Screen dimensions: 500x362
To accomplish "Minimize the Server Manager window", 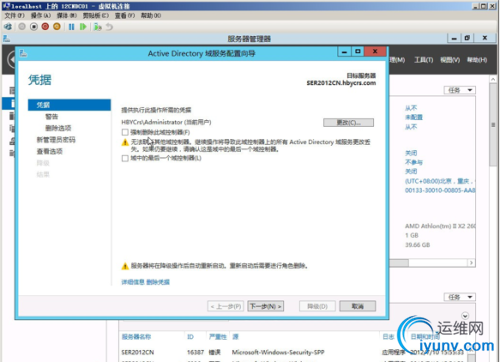I will (454, 38).
